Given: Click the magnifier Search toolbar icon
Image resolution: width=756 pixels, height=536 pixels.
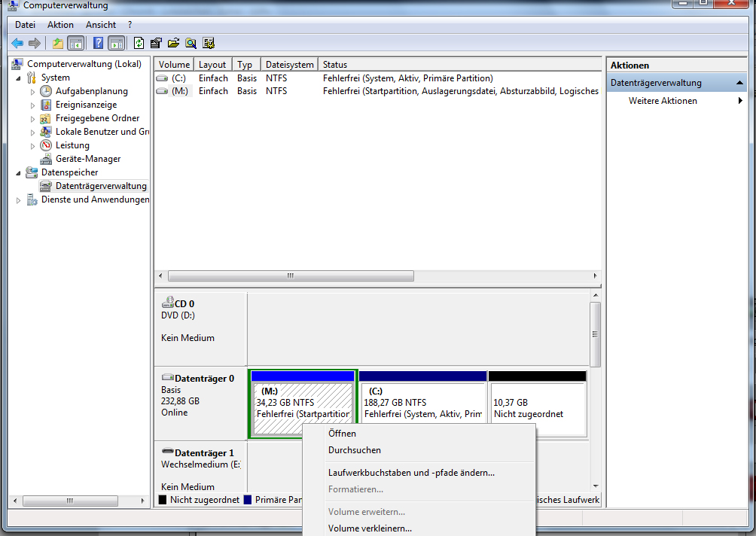Looking at the screenshot, I should click(191, 43).
